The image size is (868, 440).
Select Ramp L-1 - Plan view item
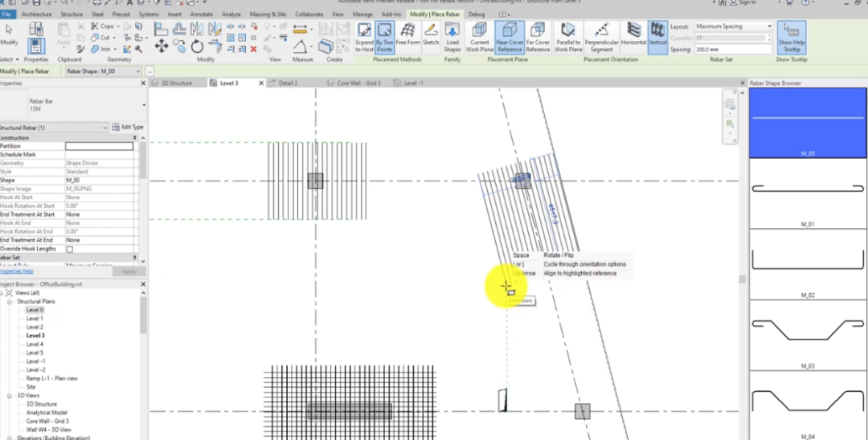tap(51, 379)
